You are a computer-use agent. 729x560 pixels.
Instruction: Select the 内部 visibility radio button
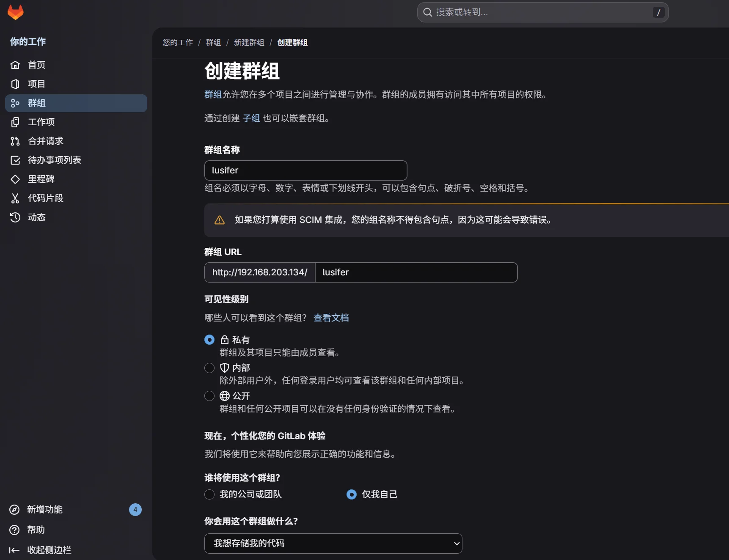point(209,368)
